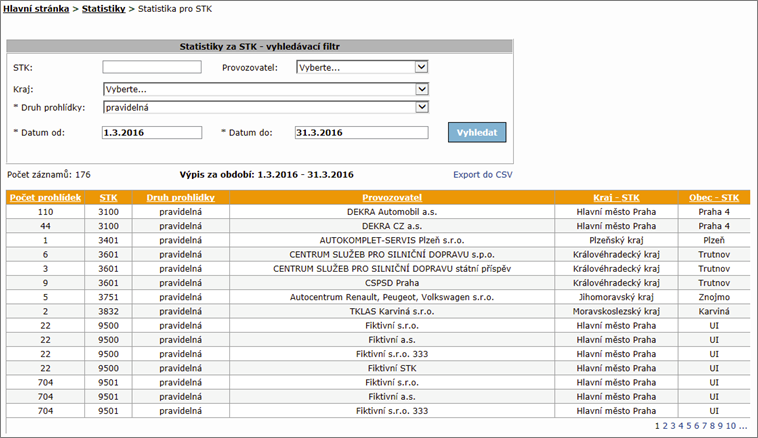Go to results page 2
758x438 pixels.
pos(665,426)
